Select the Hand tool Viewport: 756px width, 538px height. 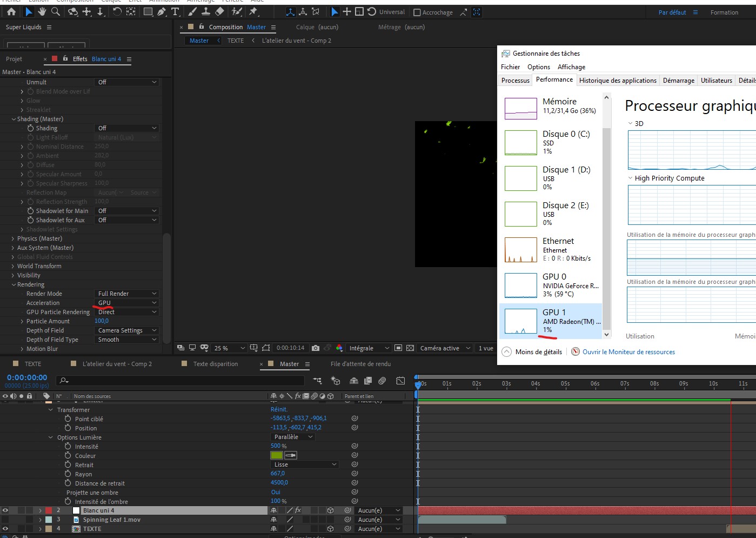(42, 12)
